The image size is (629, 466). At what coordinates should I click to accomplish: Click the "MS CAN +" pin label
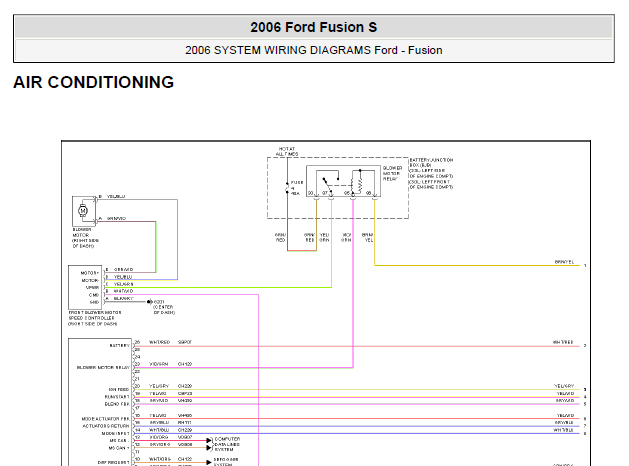(119, 448)
